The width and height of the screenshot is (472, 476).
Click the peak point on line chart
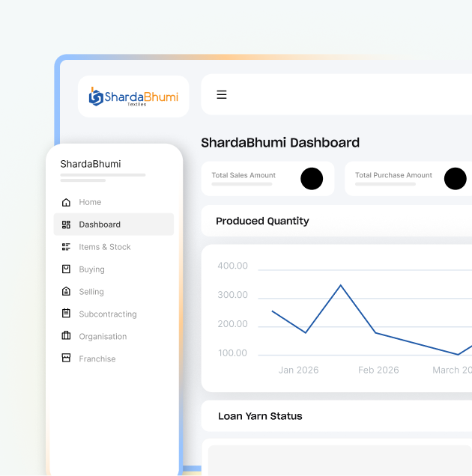[x=340, y=285]
